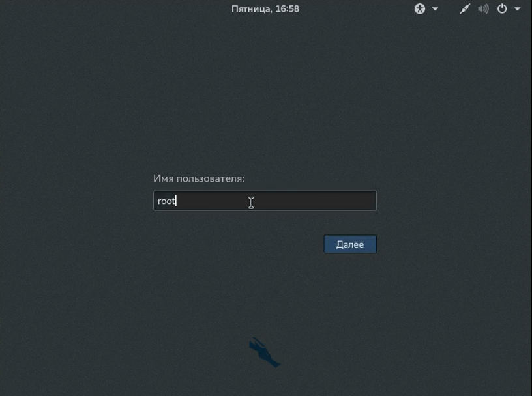The image size is (532, 396).
Task: Click the network connection status icon
Action: pos(465,9)
